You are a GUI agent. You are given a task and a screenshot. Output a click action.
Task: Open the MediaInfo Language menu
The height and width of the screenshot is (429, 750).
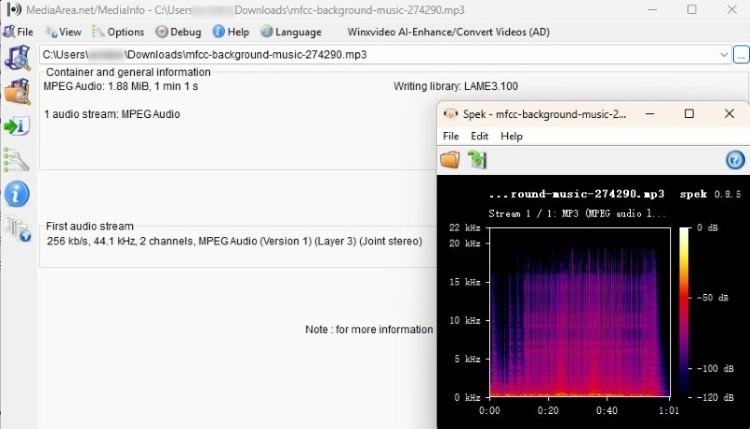(291, 32)
